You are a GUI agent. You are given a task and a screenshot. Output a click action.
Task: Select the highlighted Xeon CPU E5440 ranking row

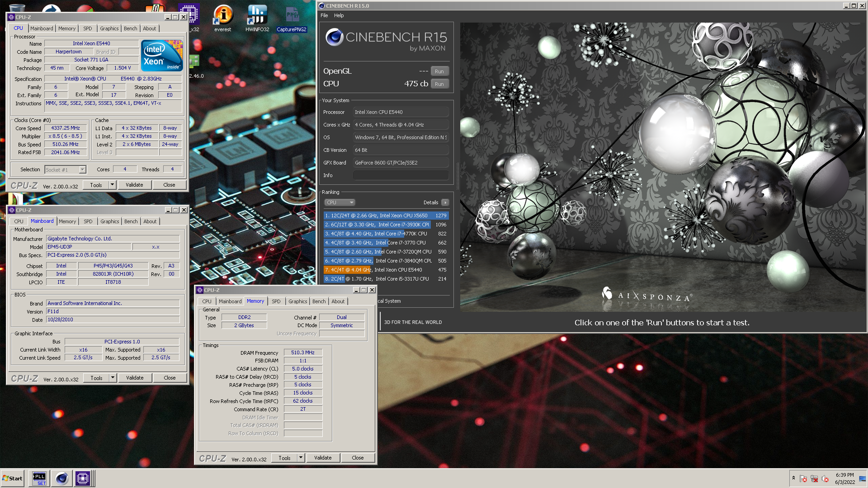pos(386,270)
